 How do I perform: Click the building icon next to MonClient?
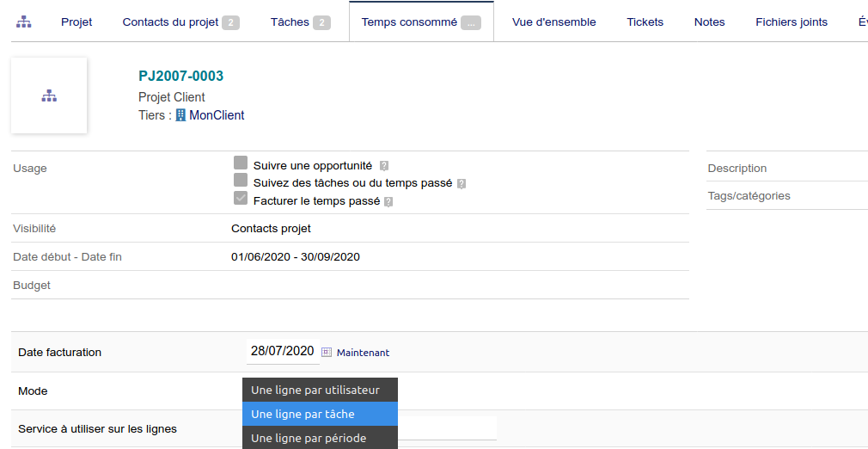tap(180, 115)
